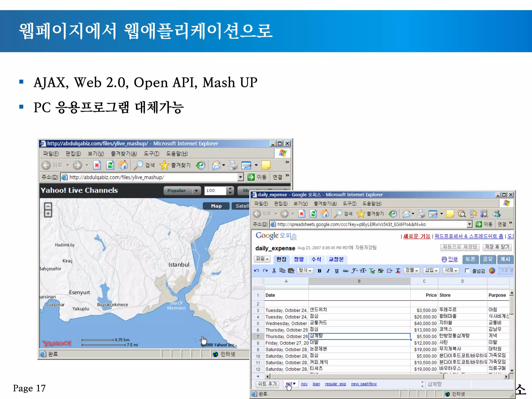Click the clear formatting icon
This screenshot has height=399, width=532.
pos(398,271)
